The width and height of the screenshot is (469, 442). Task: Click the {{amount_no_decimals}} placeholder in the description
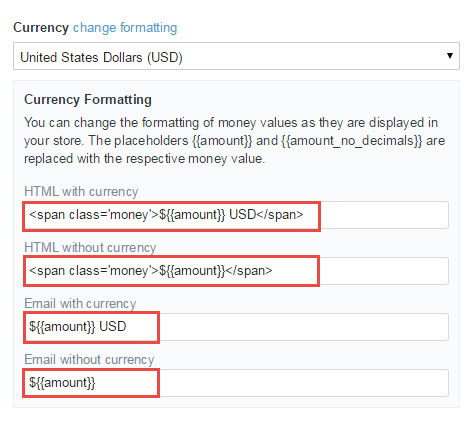(x=352, y=141)
